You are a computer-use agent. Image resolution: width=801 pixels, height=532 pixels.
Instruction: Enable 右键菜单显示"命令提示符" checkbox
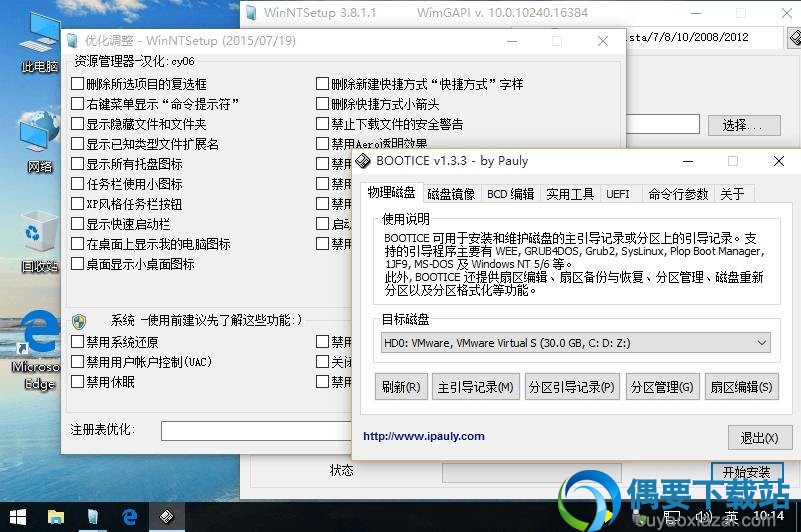click(x=77, y=104)
